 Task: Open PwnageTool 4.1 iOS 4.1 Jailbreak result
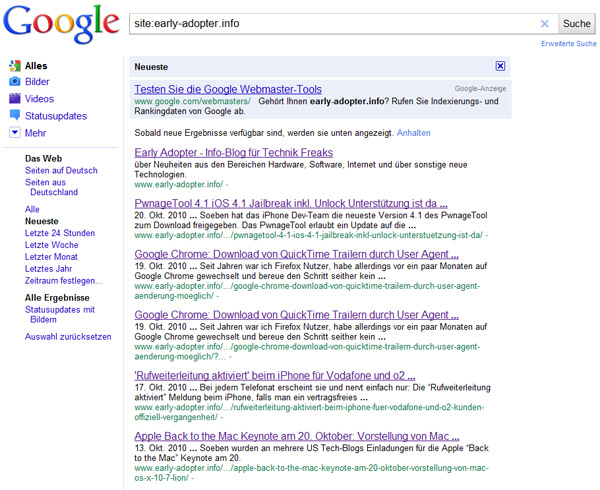click(x=291, y=203)
